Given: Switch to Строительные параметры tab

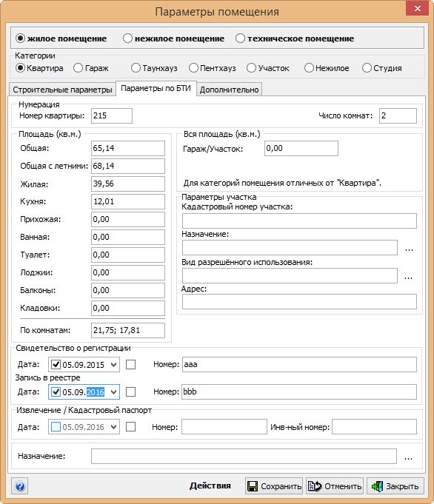Looking at the screenshot, I should 62,90.
